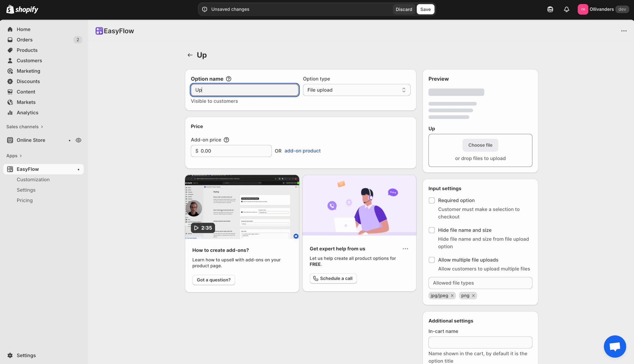Open the Products section
Image resolution: width=634 pixels, height=364 pixels.
[x=27, y=50]
